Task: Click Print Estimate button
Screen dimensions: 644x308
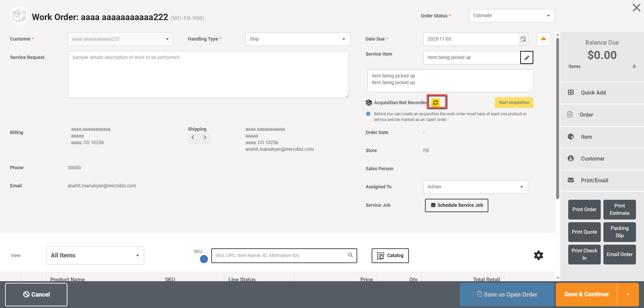Action: click(x=620, y=210)
